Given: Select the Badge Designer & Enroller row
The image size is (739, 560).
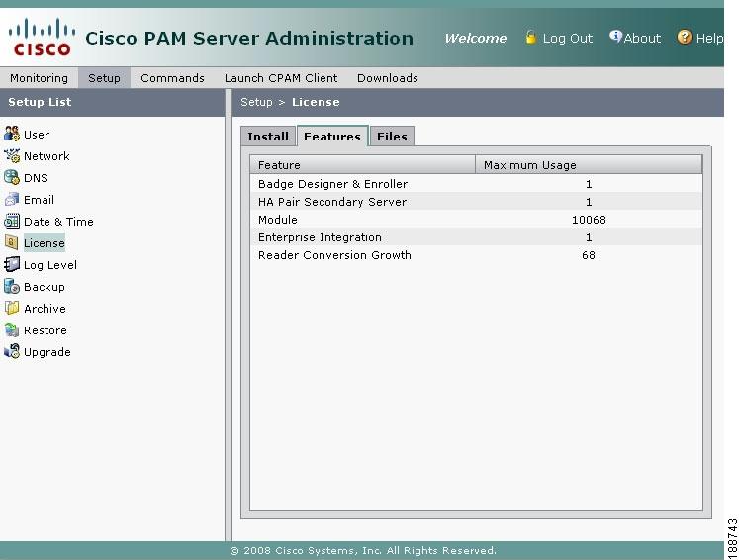Looking at the screenshot, I should click(476, 184).
